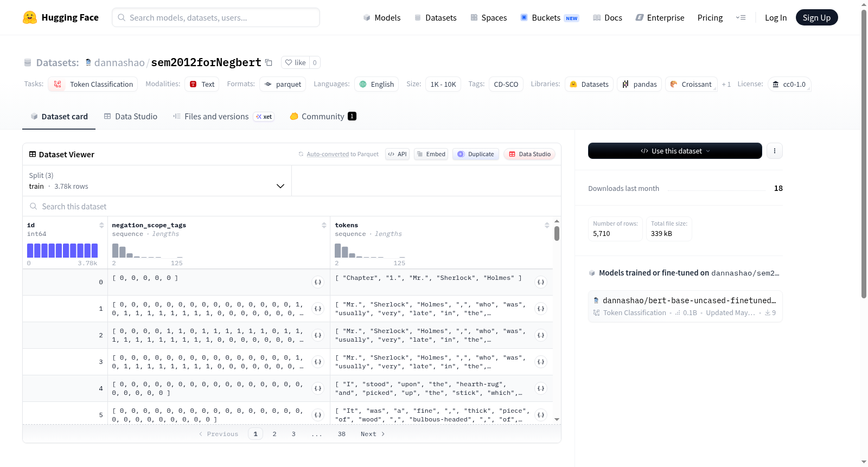This screenshot has width=868, height=467.
Task: Expand row 4 tokens cell braces icon
Action: [541, 388]
